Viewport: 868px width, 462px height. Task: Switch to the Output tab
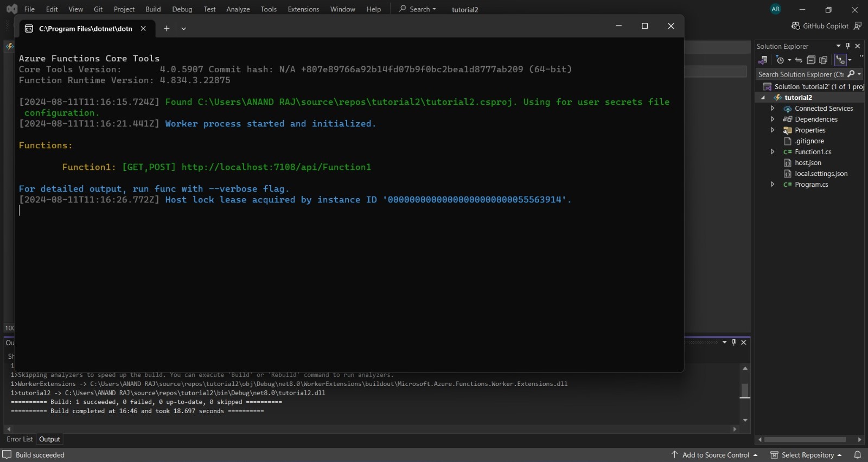tap(49, 439)
